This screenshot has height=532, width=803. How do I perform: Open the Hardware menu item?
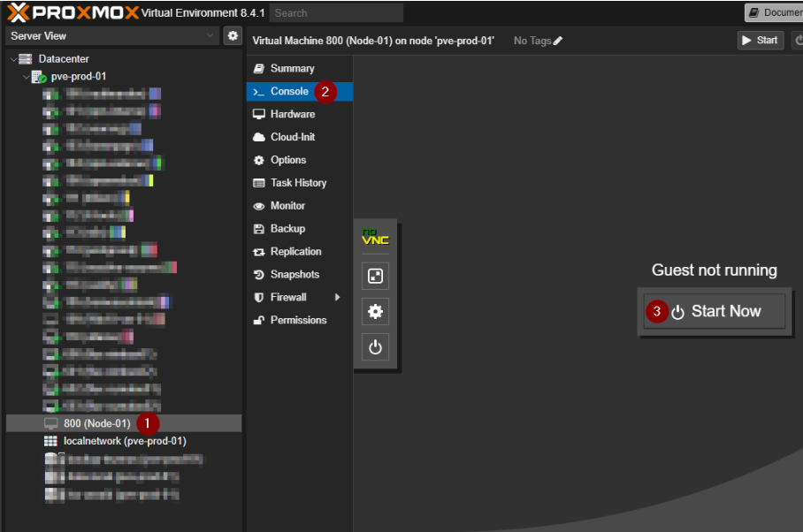pos(292,114)
